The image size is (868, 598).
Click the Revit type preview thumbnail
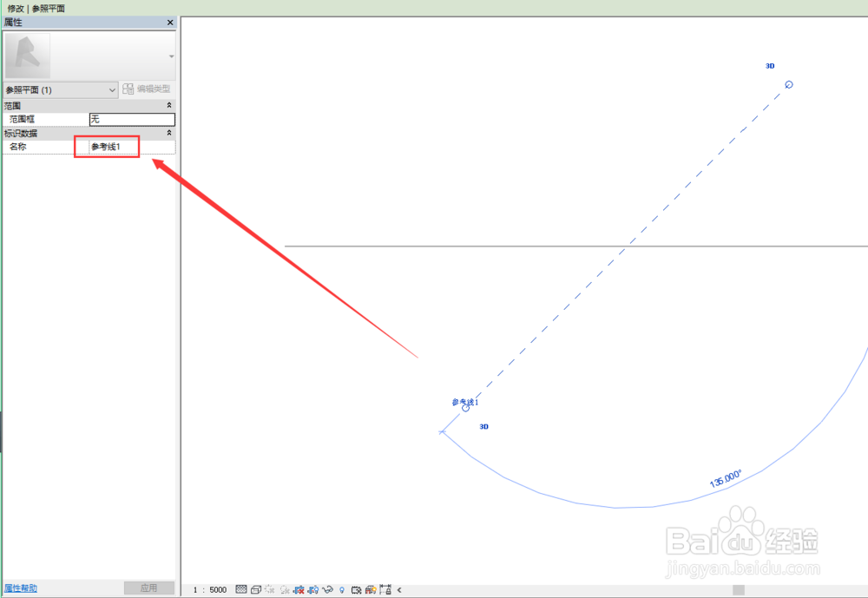pyautogui.click(x=28, y=56)
